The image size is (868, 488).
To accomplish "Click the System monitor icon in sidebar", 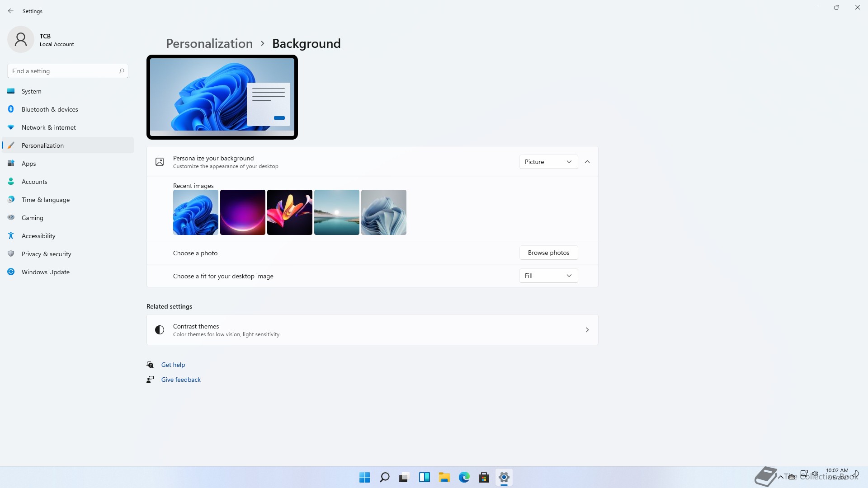I will point(11,91).
